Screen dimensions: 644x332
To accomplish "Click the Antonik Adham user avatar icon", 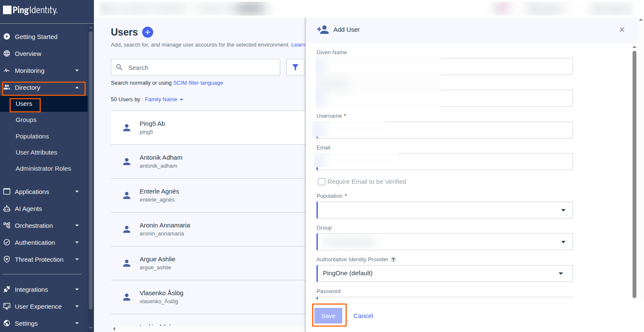I will [x=127, y=161].
